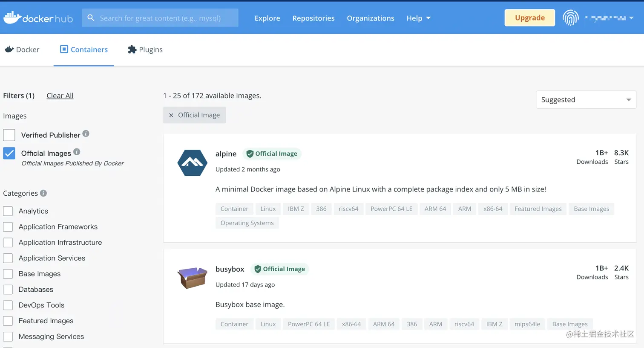The image size is (644, 348).
Task: Select Application Infrastructure checkbox
Action: [8, 243]
